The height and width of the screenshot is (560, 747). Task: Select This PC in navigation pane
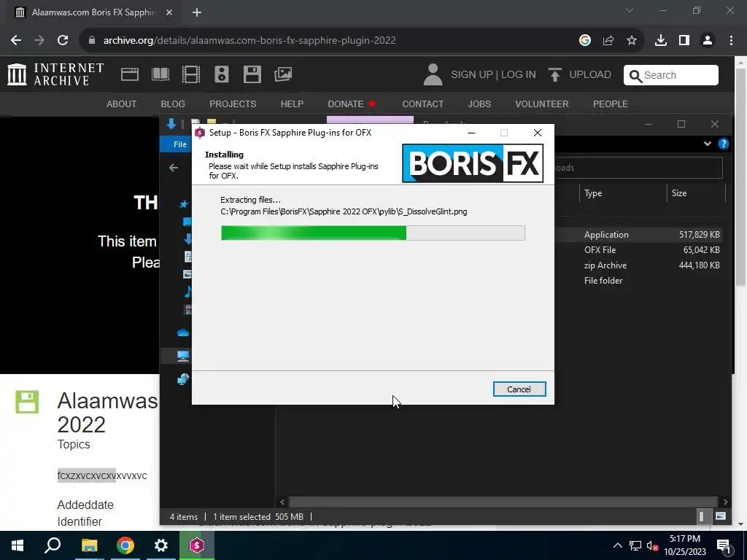[183, 356]
